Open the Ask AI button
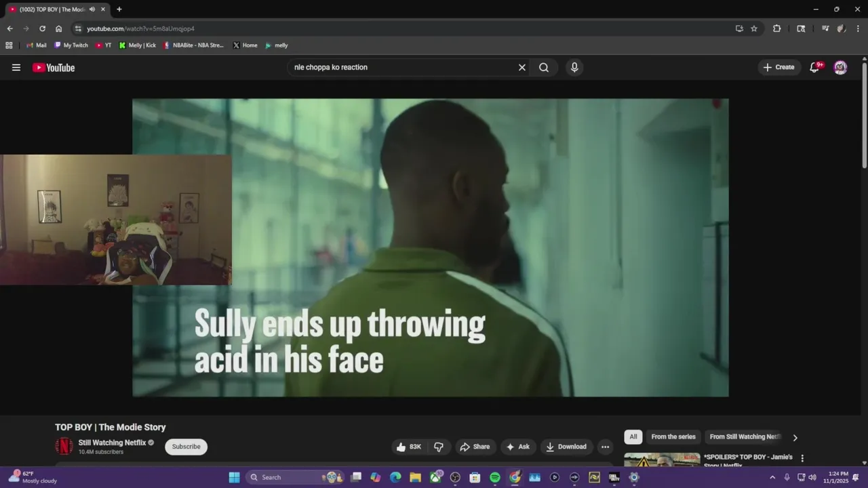 coord(517,447)
